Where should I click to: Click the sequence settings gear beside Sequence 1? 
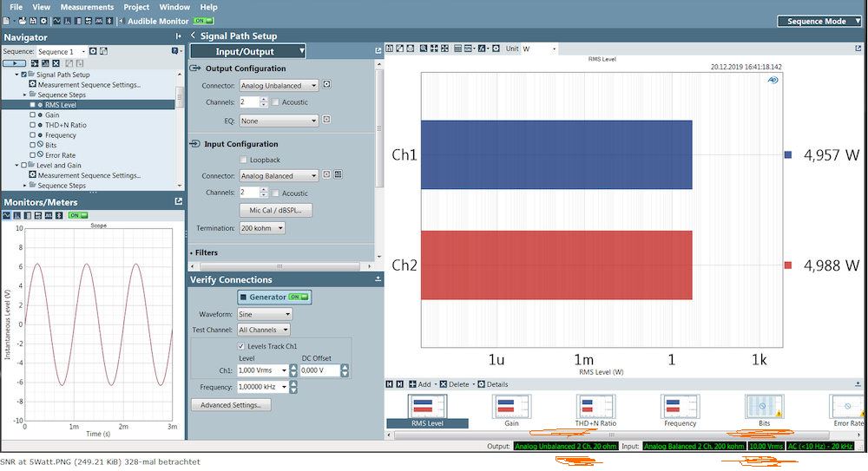point(94,51)
